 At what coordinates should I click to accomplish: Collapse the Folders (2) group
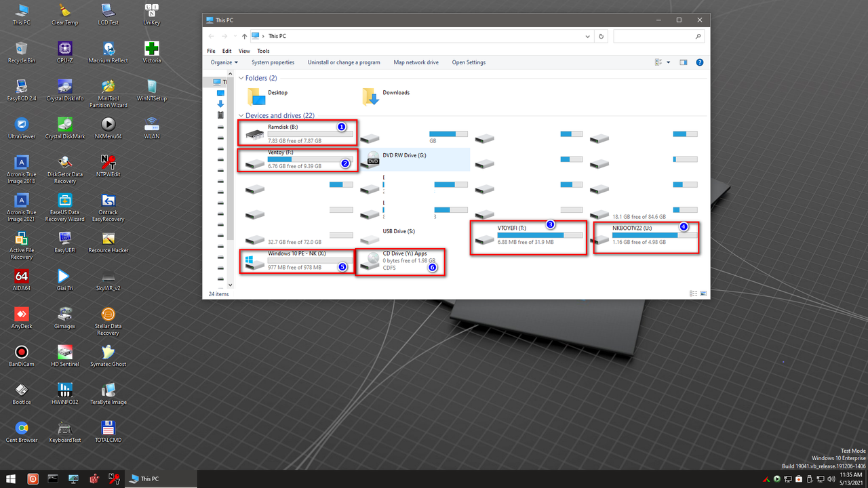241,78
